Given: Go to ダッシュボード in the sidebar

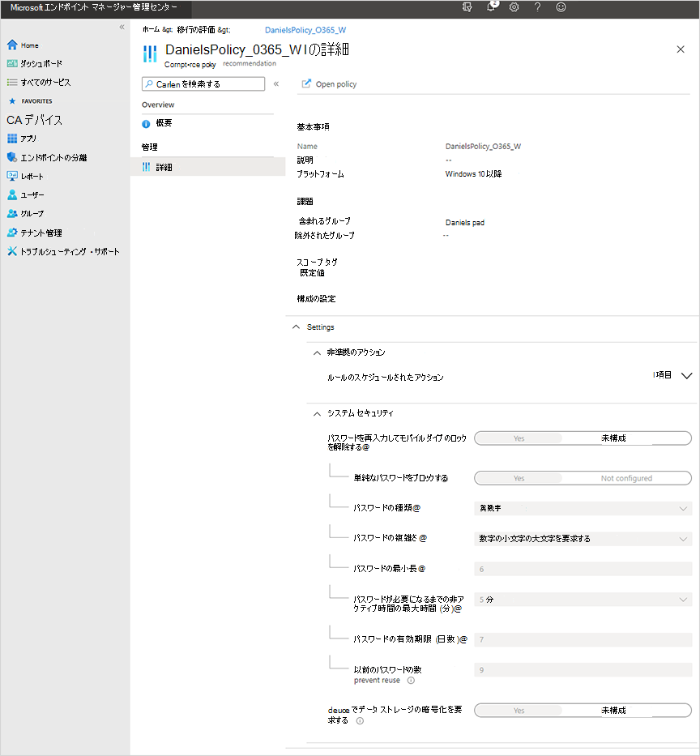Looking at the screenshot, I should coord(41,64).
